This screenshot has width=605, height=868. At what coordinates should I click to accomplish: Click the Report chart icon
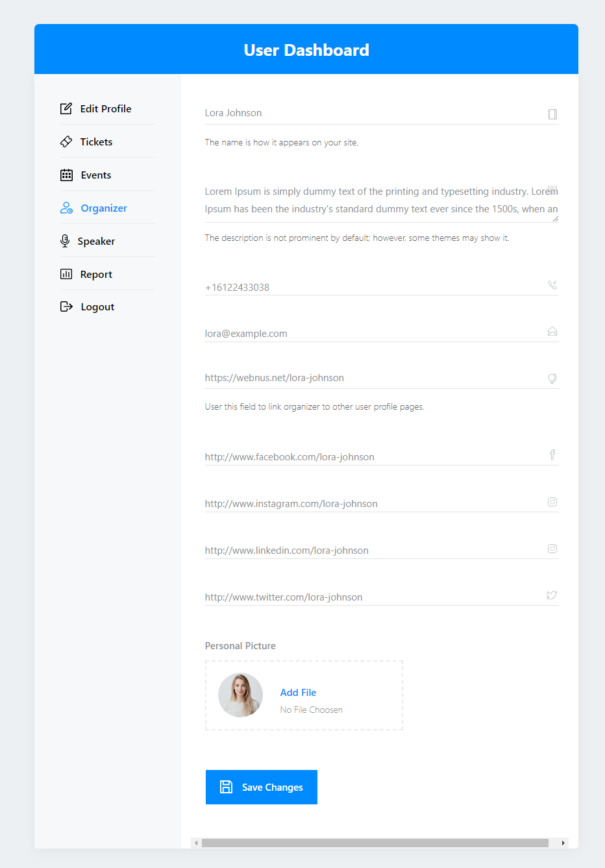coord(66,274)
